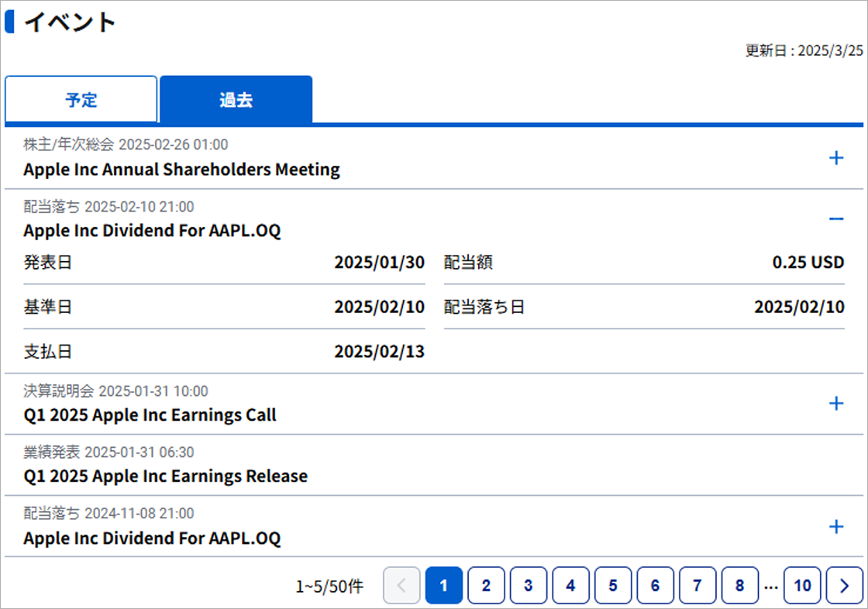Go to next page arrow
Image resolution: width=868 pixels, height=609 pixels.
click(x=844, y=585)
